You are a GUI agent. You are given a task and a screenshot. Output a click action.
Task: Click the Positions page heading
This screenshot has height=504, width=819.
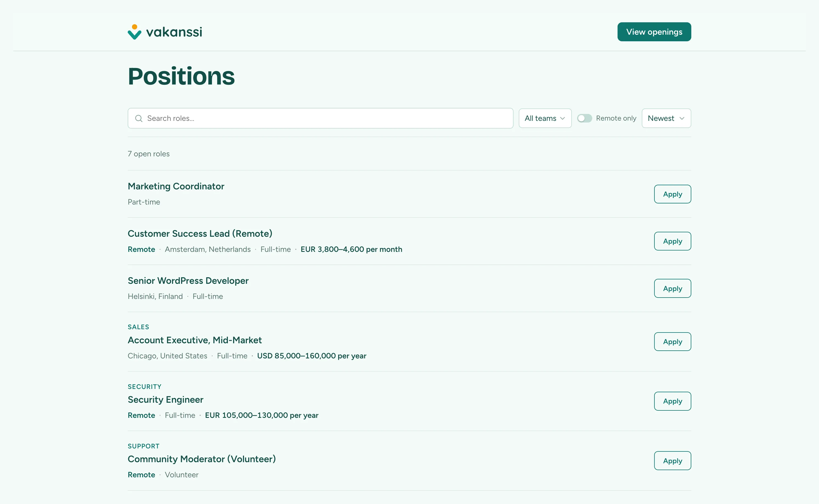click(181, 76)
